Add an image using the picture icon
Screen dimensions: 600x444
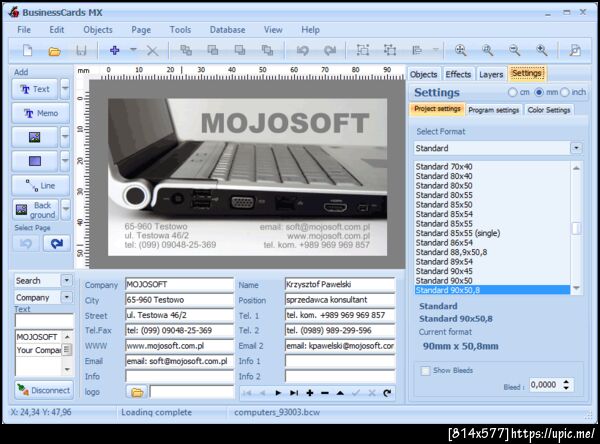(x=35, y=137)
